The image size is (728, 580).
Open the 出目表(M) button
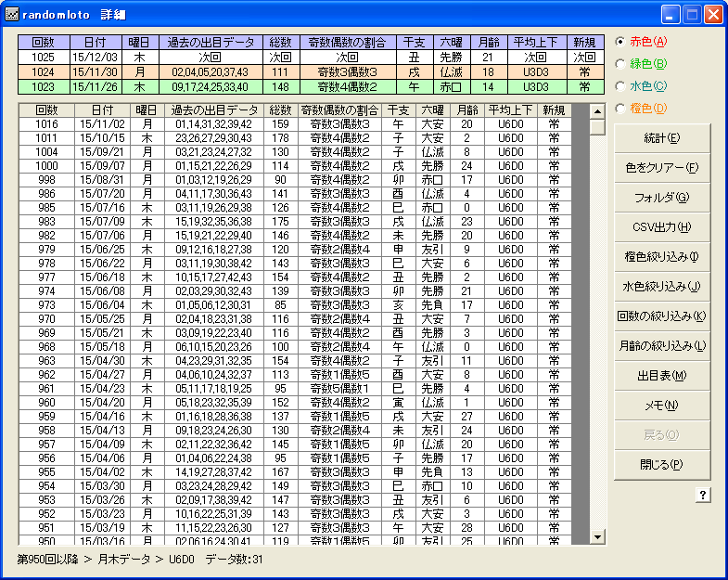tap(662, 376)
